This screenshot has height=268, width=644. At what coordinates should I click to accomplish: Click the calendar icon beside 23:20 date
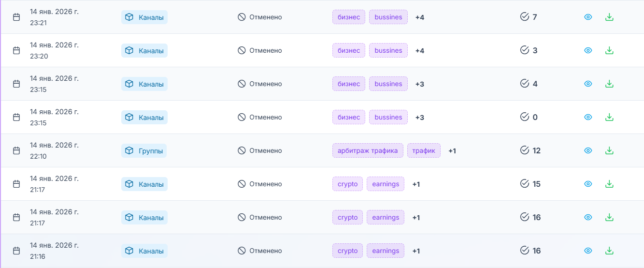(x=16, y=50)
